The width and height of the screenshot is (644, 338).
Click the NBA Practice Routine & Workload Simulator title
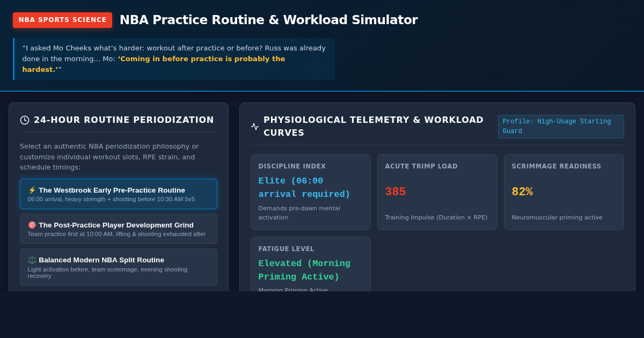(x=268, y=20)
